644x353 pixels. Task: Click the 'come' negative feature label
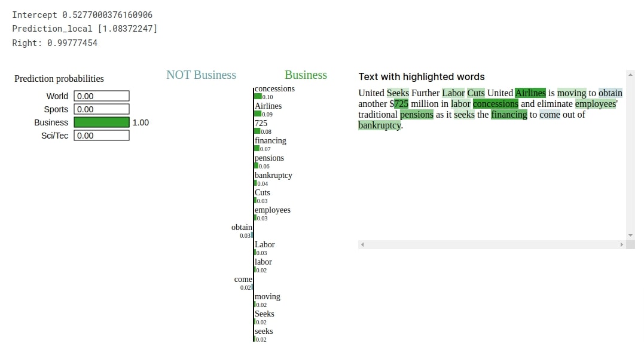point(243,279)
